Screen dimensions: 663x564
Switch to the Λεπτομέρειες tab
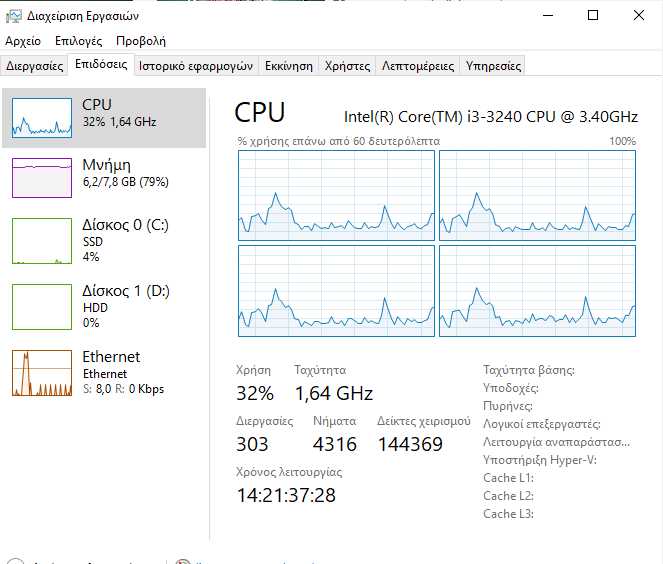click(418, 66)
